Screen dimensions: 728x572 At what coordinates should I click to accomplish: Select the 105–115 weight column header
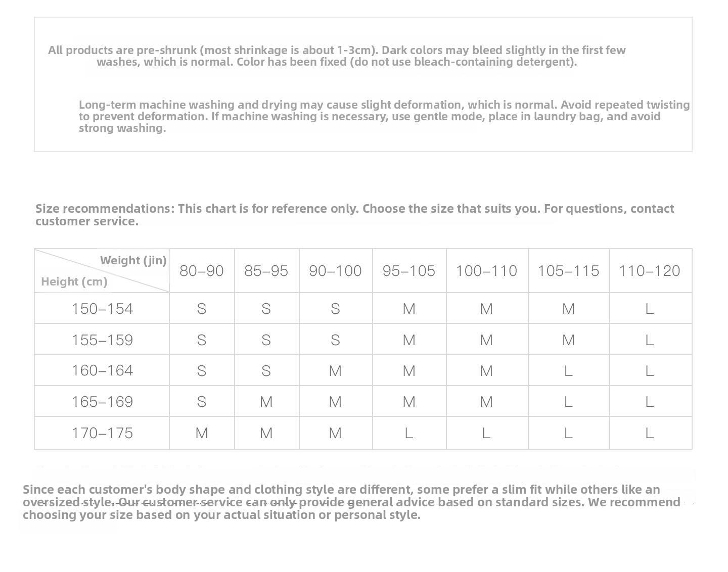point(568,271)
